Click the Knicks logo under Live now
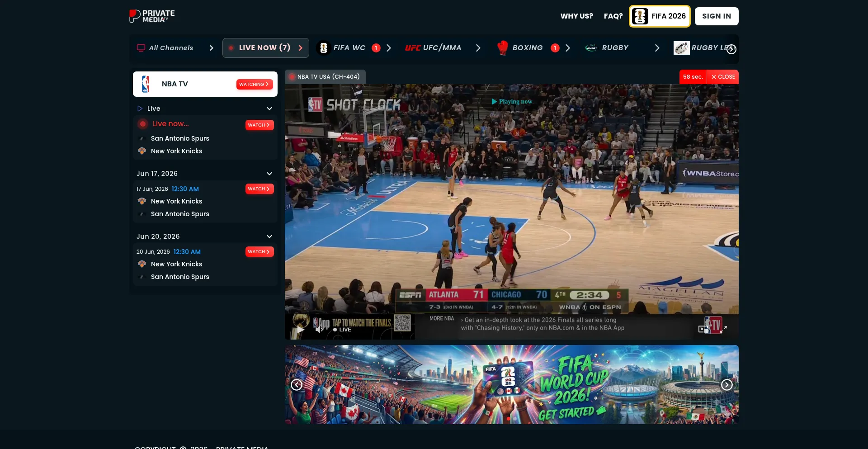 pyautogui.click(x=142, y=151)
